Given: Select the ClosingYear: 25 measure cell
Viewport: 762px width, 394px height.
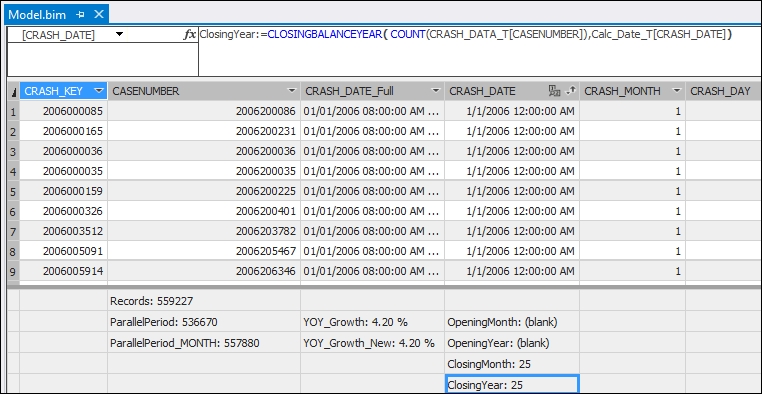Looking at the screenshot, I should [x=512, y=384].
